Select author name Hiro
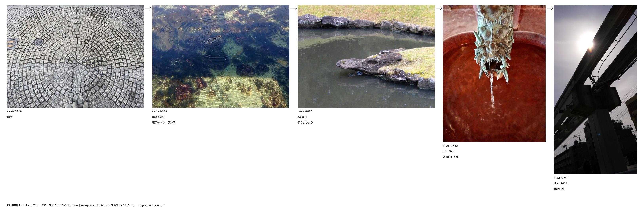 [10, 117]
